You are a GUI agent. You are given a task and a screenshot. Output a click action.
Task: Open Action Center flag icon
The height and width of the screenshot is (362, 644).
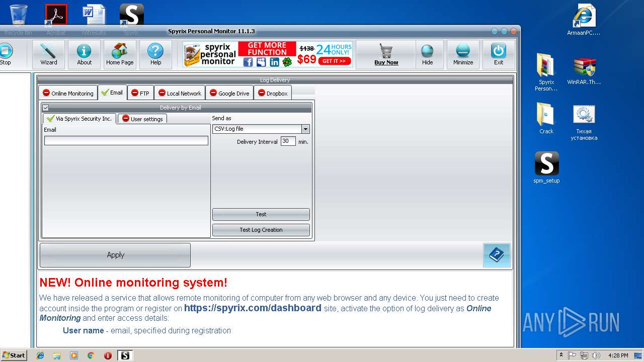tap(572, 355)
